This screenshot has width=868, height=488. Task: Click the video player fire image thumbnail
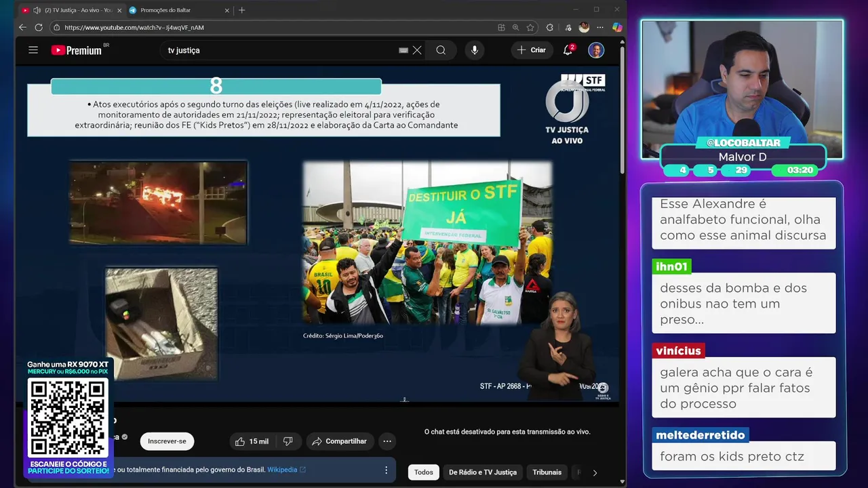click(x=158, y=203)
